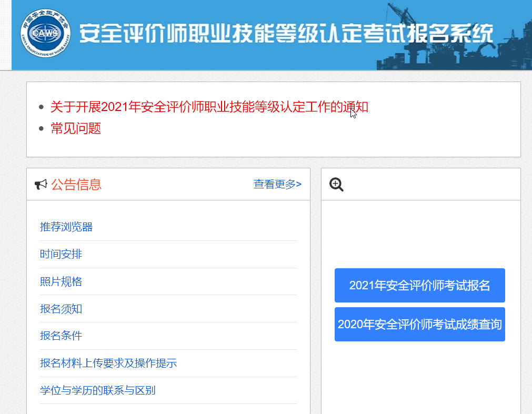Query 2020年安全评价师考试成绩
The height and width of the screenshot is (414, 532).
point(419,324)
